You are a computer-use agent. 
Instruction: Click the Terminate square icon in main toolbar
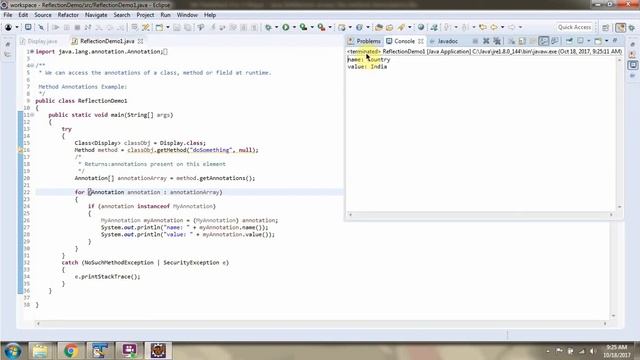77,27
